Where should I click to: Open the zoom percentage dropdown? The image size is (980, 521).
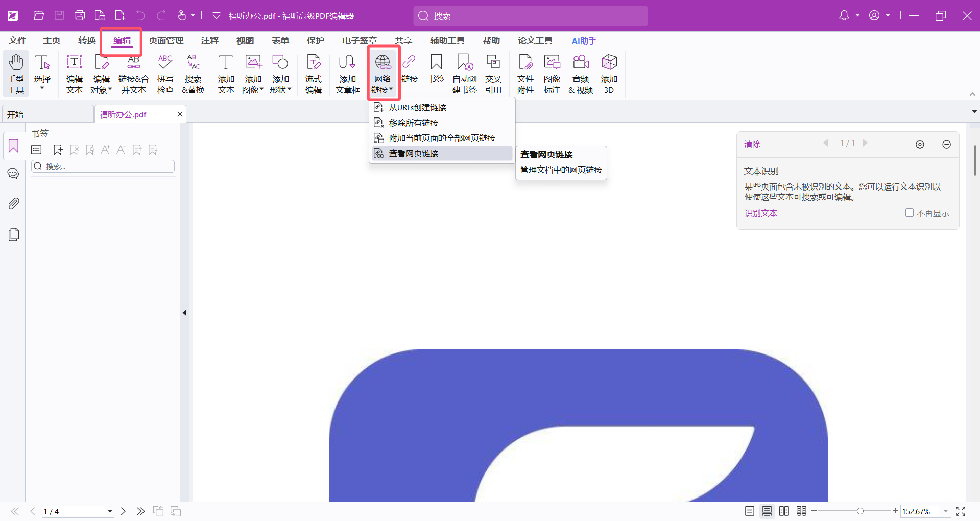[x=946, y=511]
